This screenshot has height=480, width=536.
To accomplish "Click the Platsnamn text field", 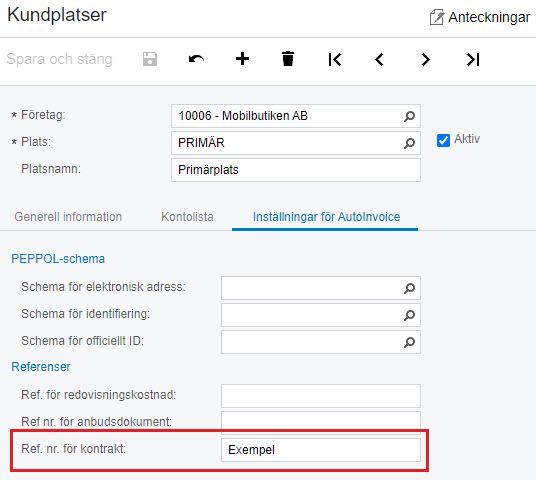I will tap(296, 170).
